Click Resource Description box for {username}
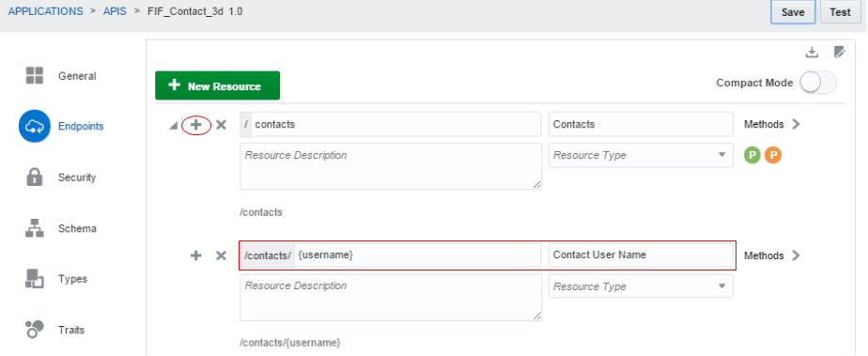 pyautogui.click(x=391, y=298)
